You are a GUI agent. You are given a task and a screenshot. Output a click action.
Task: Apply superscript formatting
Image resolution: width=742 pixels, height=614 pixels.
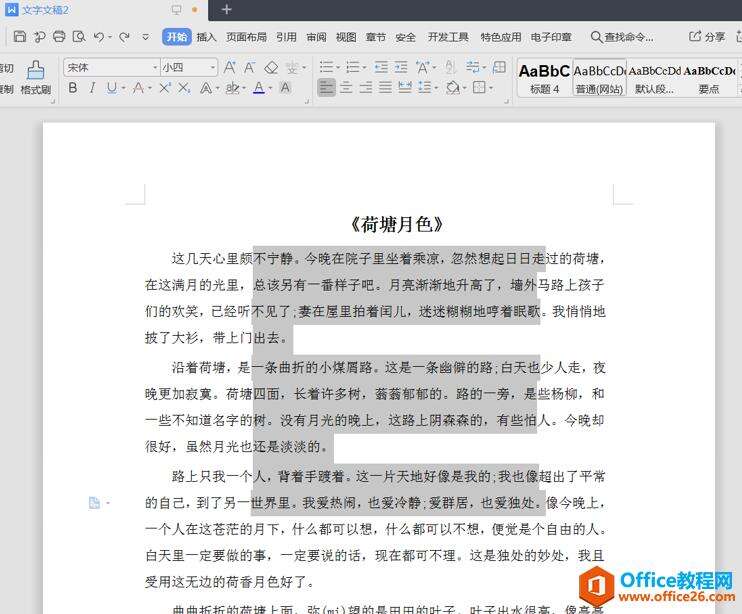click(x=165, y=88)
